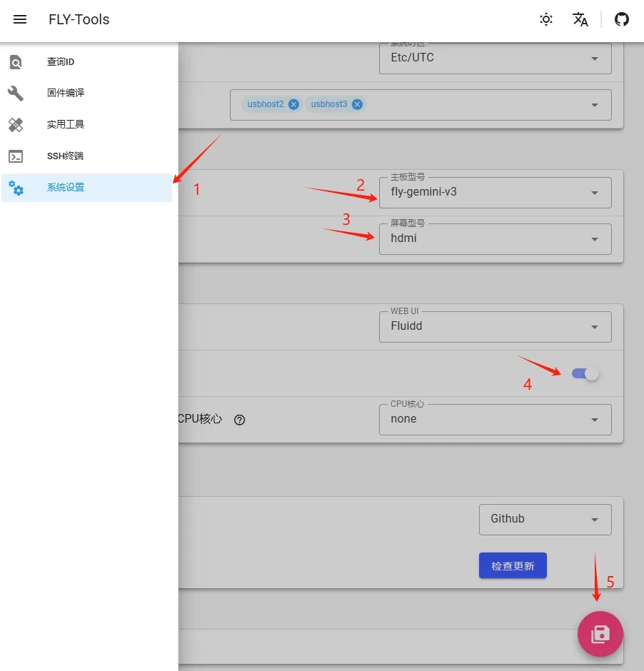Toggle the light/dark theme icon
This screenshot has width=644, height=671.
[x=546, y=20]
